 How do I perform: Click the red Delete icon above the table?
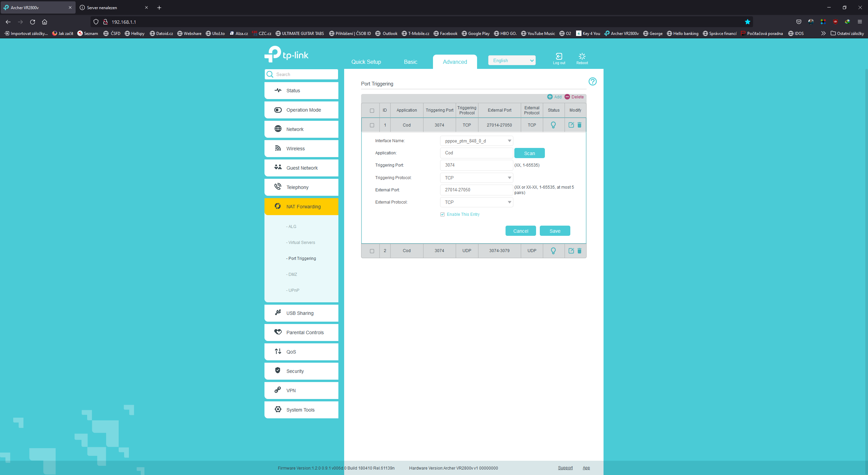click(567, 97)
